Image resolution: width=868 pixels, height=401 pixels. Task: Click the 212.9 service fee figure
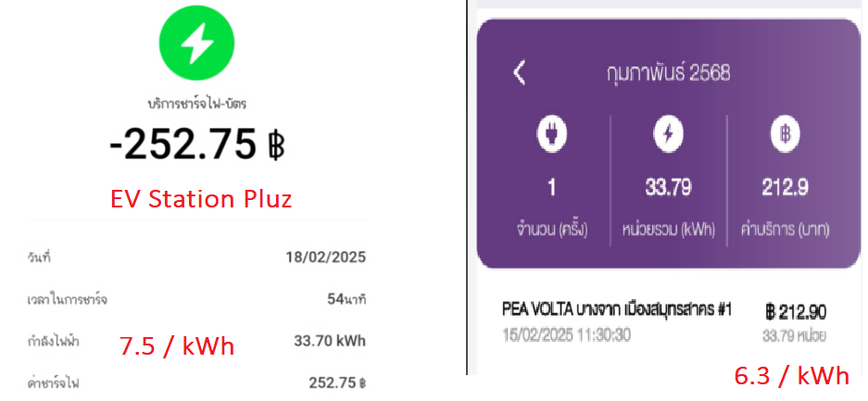pyautogui.click(x=785, y=188)
